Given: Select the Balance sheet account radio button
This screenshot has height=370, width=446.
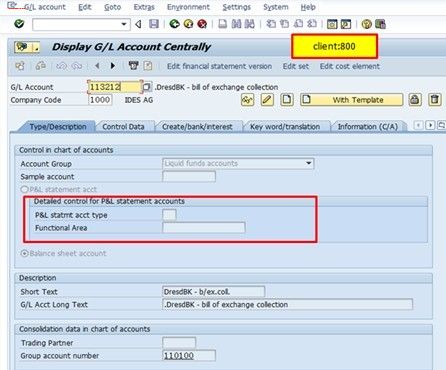Looking at the screenshot, I should pyautogui.click(x=24, y=253).
